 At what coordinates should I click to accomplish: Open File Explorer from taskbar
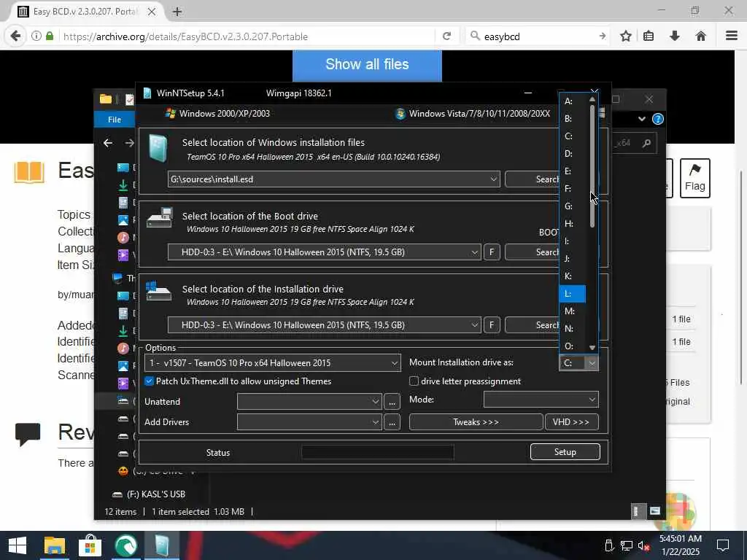54,545
